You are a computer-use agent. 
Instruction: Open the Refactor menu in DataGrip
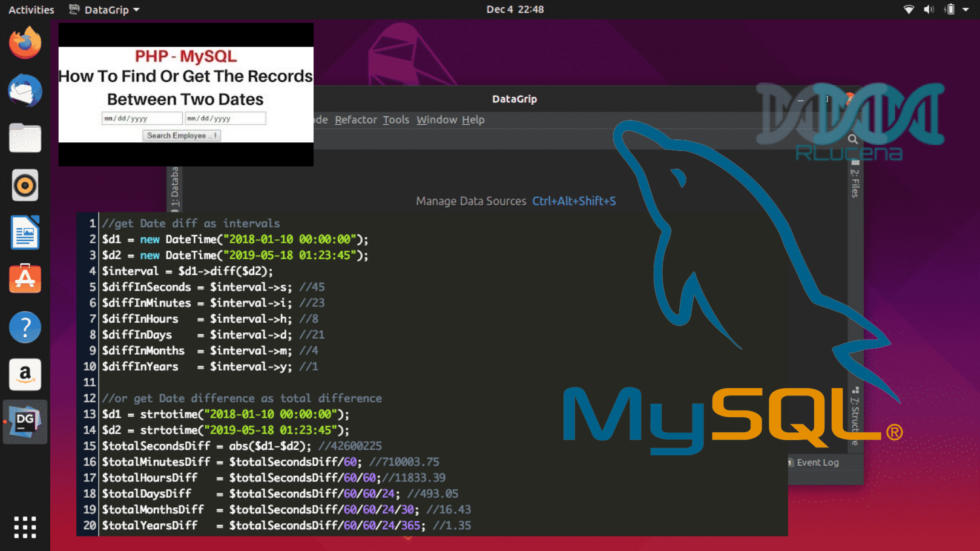click(356, 120)
